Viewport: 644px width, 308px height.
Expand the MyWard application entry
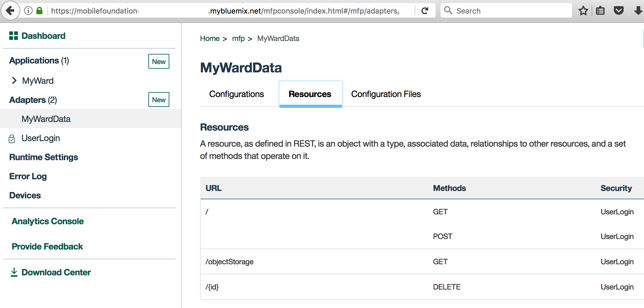click(x=14, y=80)
